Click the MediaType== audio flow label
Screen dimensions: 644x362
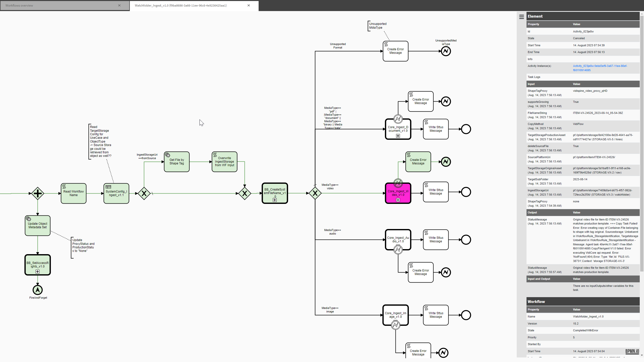pyautogui.click(x=333, y=232)
